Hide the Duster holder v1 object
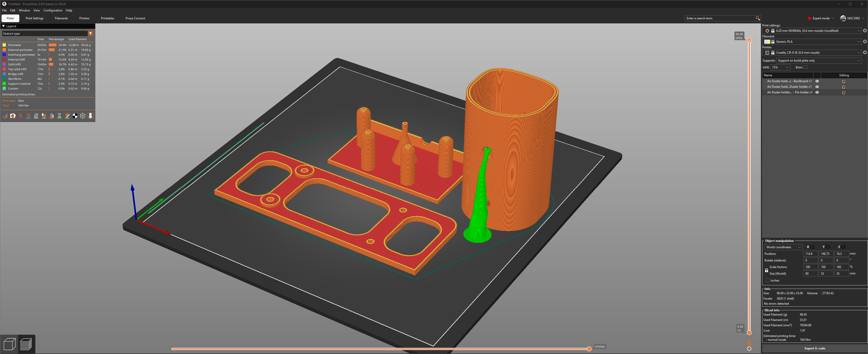Image resolution: width=868 pixels, height=354 pixels. (817, 86)
